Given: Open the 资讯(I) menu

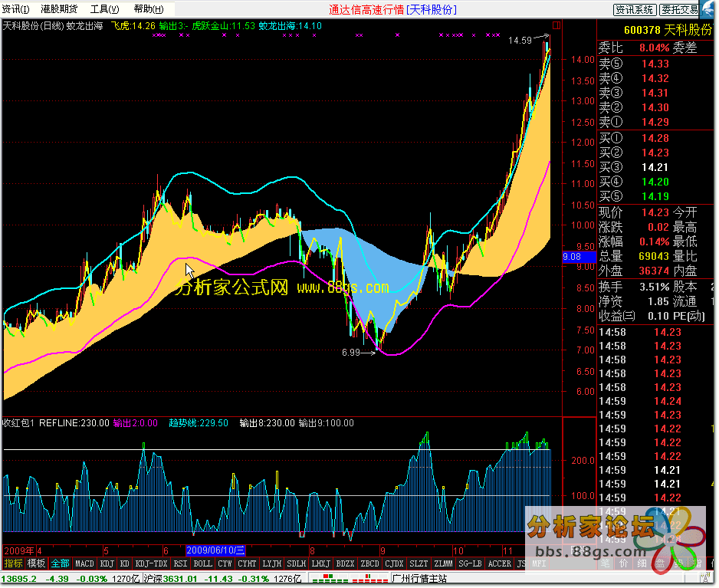Looking at the screenshot, I should (15, 8).
